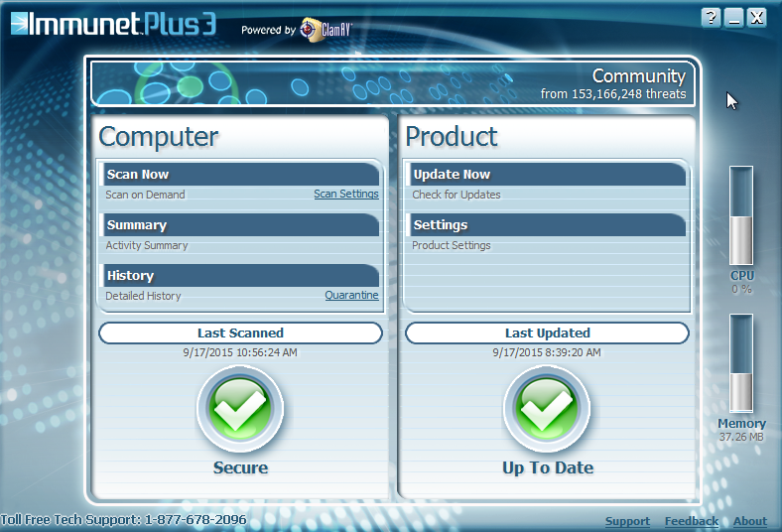782x532 pixels.
Task: Open the Summary section
Action: pyautogui.click(x=241, y=225)
